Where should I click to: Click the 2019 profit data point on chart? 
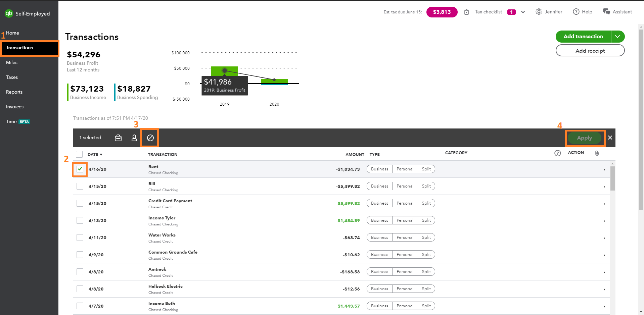pos(225,70)
